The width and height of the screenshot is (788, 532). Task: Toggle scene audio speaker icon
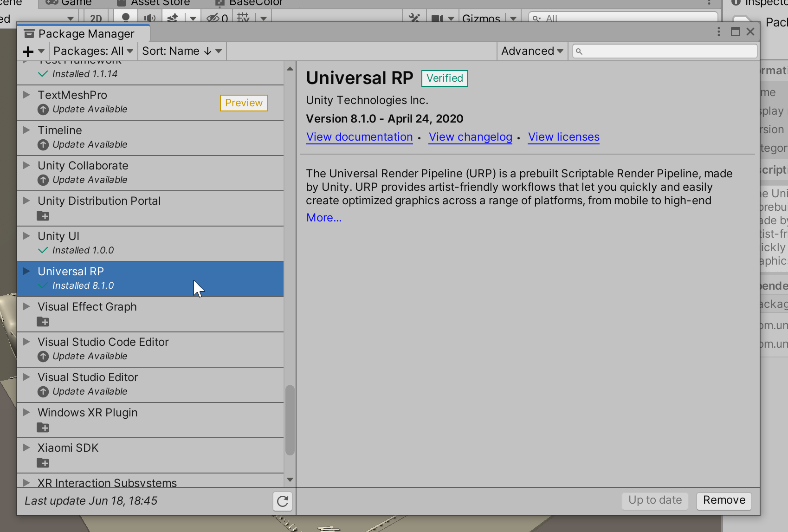pos(149,18)
